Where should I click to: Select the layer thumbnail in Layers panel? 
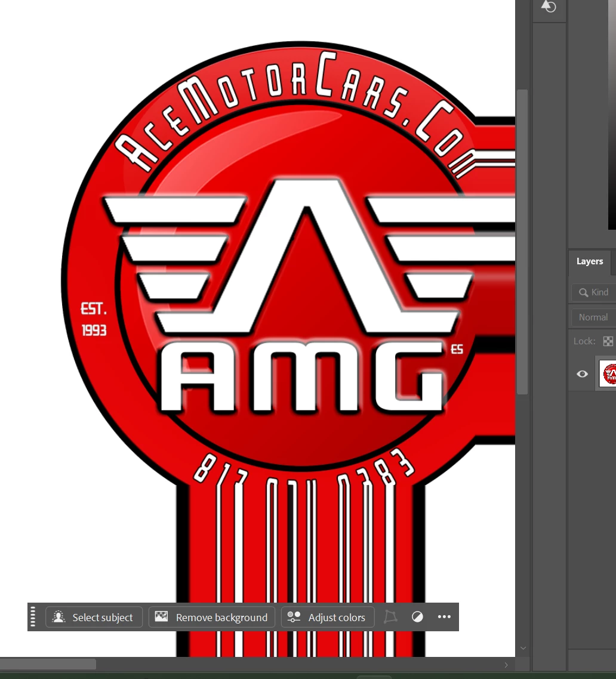(608, 374)
